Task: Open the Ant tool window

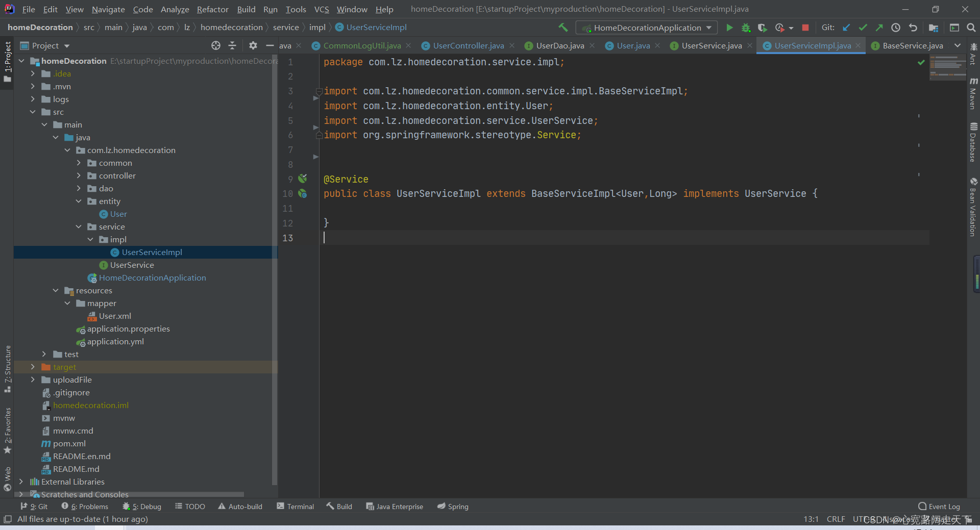Action: click(973, 55)
